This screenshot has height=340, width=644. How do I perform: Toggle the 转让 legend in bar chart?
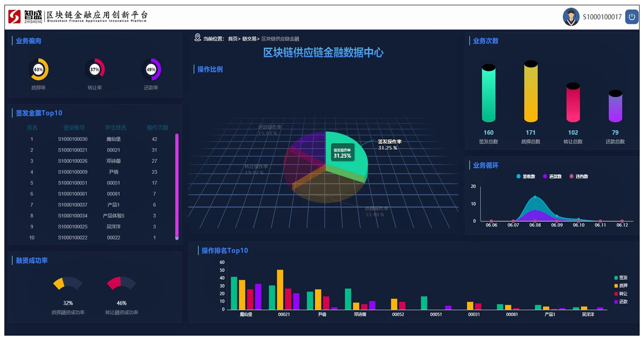tap(621, 294)
